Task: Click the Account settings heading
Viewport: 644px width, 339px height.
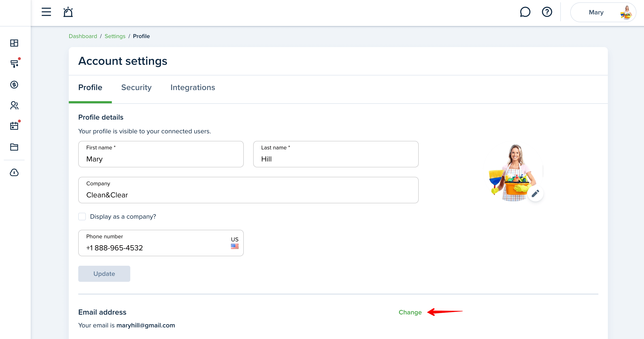Action: pos(123,61)
